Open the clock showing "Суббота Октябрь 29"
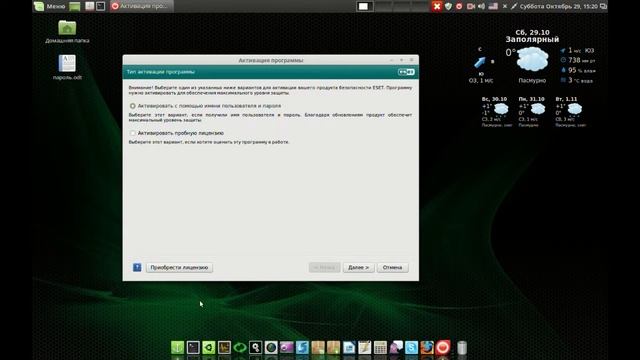 [558, 6]
